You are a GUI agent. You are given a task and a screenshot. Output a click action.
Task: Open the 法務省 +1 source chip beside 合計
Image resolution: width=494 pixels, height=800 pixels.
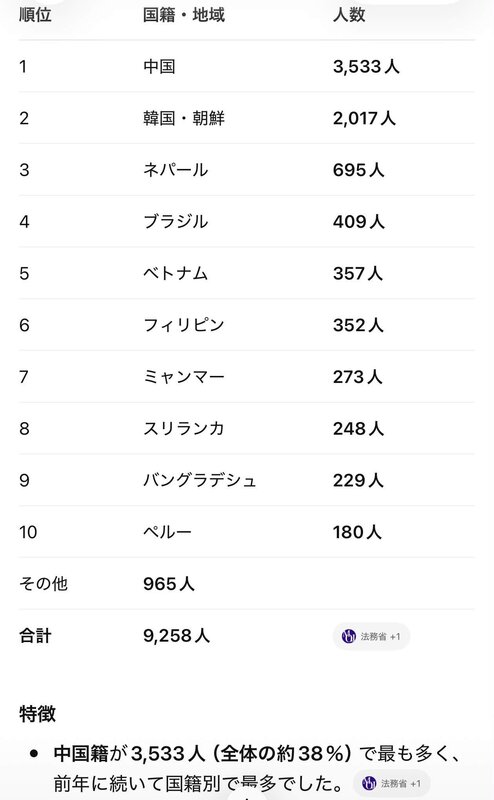pos(371,636)
